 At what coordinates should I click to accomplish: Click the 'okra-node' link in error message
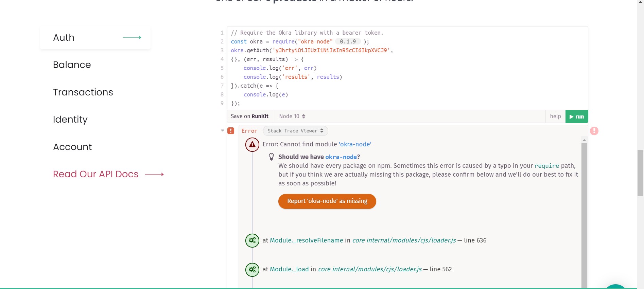(x=355, y=144)
